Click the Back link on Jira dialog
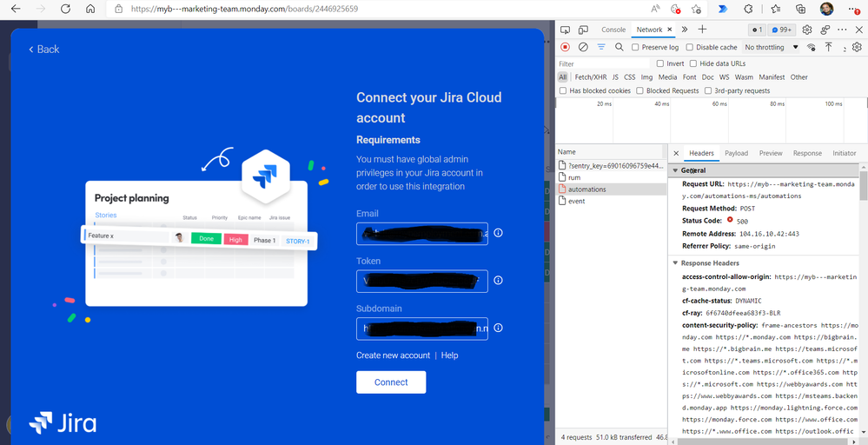868x445 pixels. [x=43, y=50]
